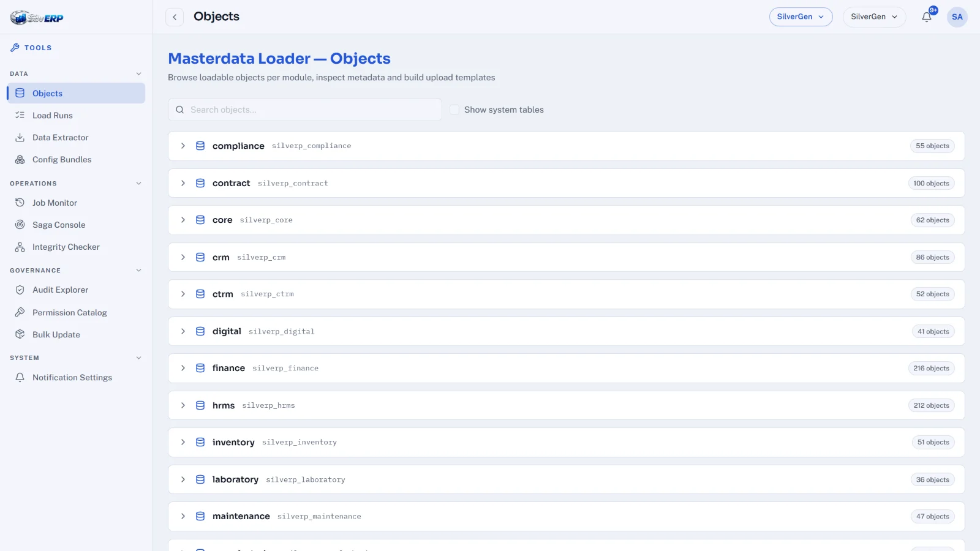Collapse the SYSTEM sidebar section
The height and width of the screenshot is (551, 980).
point(138,358)
